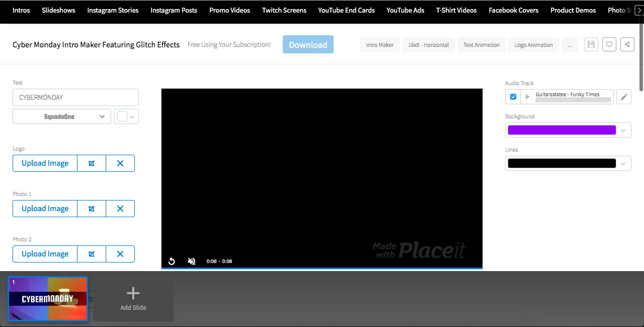644x327 pixels.
Task: Upload Image for Photo 2
Action: (45, 254)
